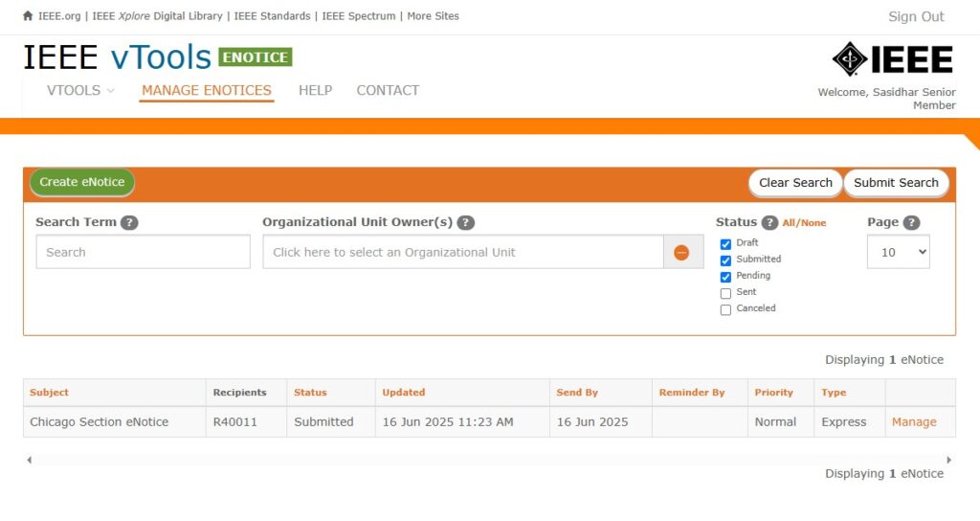980x521 pixels.
Task: Open the CONTACT menu item
Action: pos(388,90)
